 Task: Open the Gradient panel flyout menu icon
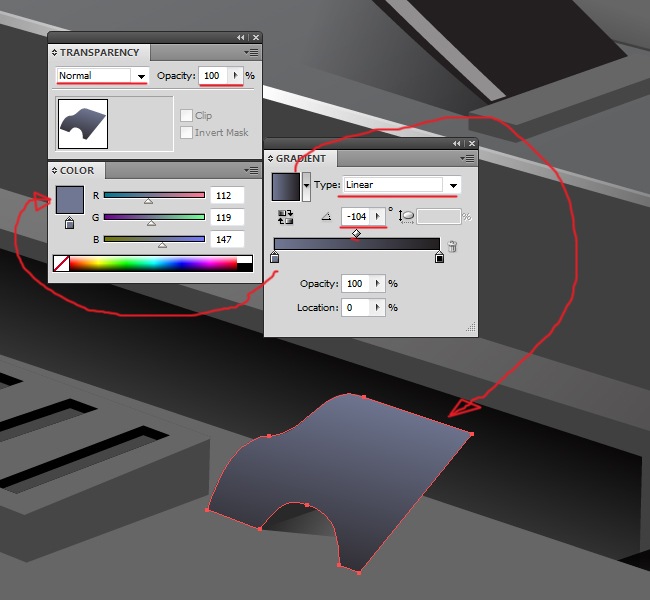467,158
